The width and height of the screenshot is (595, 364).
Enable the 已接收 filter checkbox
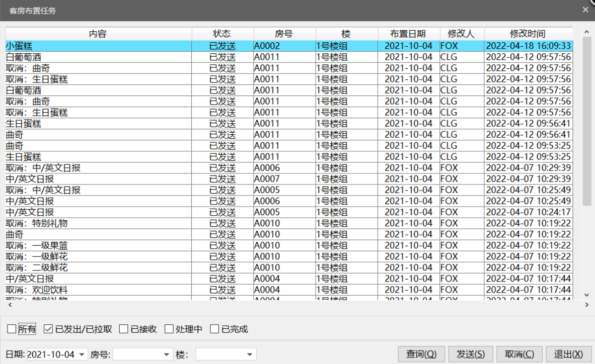(124, 329)
